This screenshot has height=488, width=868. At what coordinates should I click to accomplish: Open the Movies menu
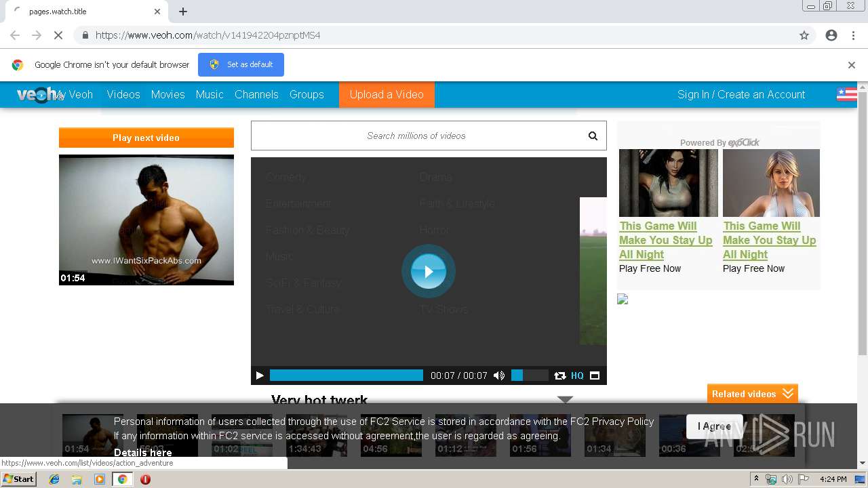pyautogui.click(x=168, y=94)
